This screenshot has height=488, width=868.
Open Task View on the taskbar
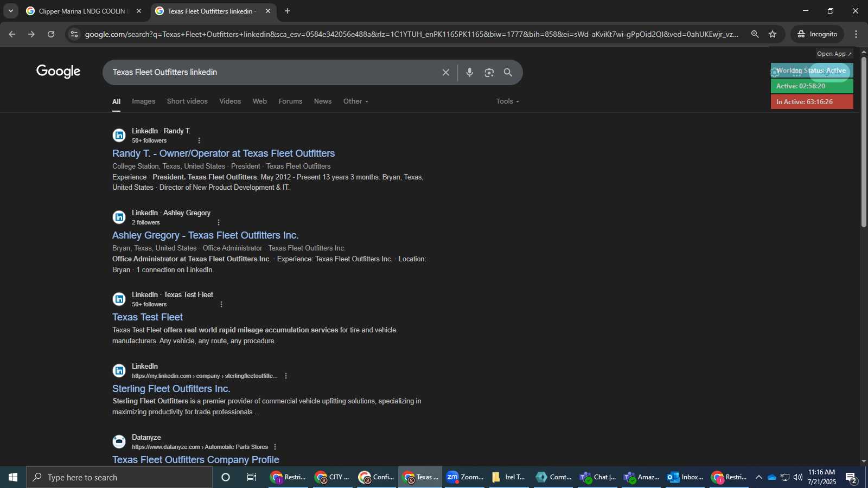(252, 477)
